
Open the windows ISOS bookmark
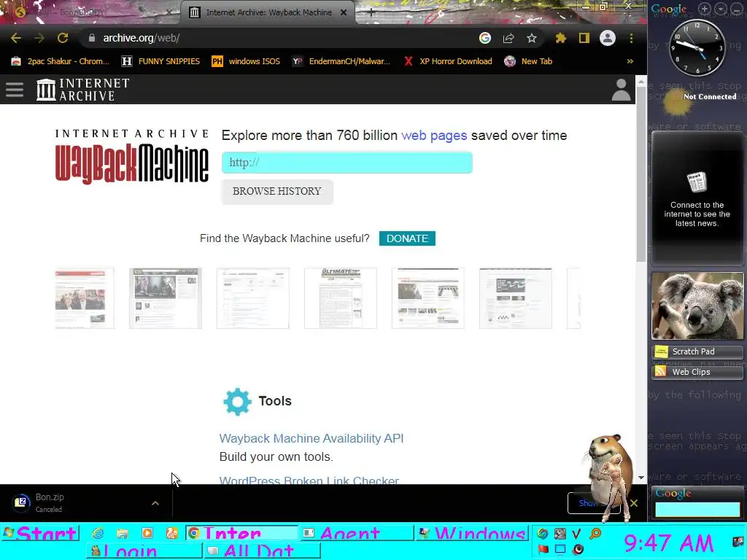[x=246, y=61]
